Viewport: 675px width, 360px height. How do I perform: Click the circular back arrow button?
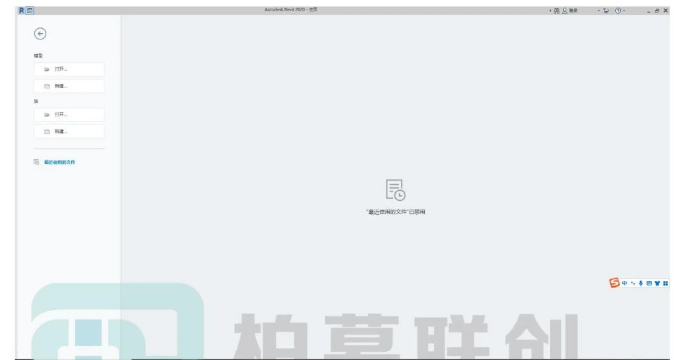pos(40,34)
